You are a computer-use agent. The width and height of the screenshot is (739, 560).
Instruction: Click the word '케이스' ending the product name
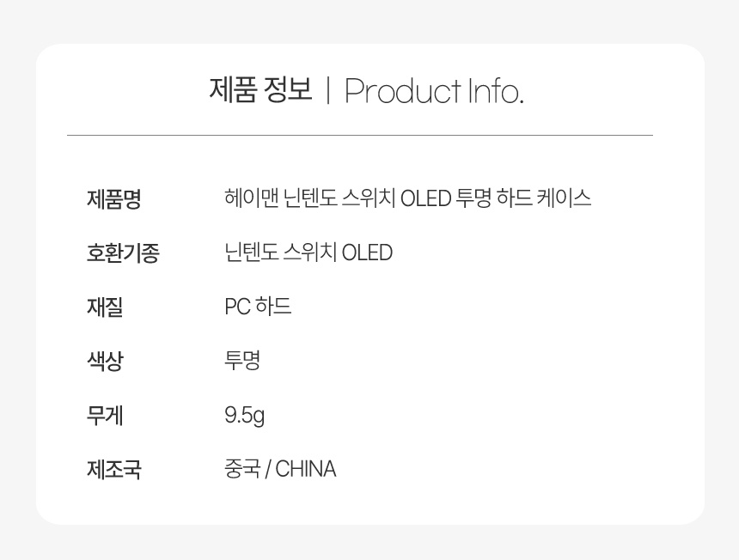564,198
